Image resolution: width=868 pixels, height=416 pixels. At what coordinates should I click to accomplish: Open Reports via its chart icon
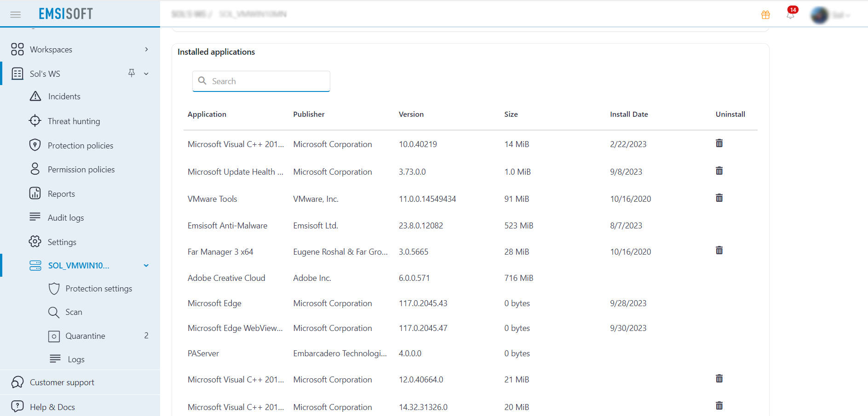[35, 193]
